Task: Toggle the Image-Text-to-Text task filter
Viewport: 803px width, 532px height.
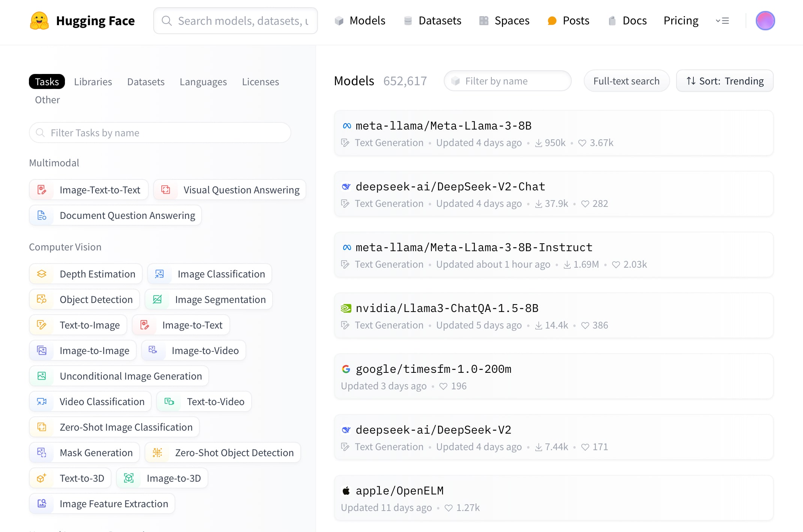Action: 89,190
